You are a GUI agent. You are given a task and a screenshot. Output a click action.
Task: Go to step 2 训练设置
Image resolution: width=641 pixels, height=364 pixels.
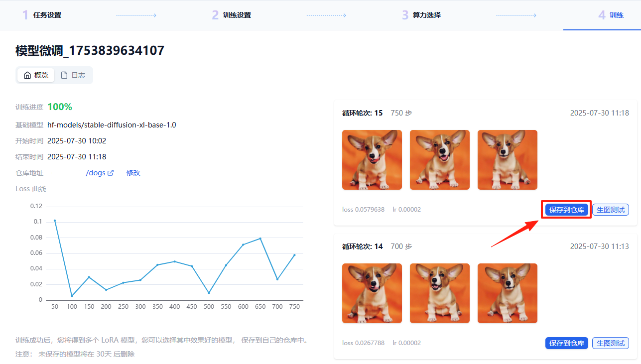232,15
